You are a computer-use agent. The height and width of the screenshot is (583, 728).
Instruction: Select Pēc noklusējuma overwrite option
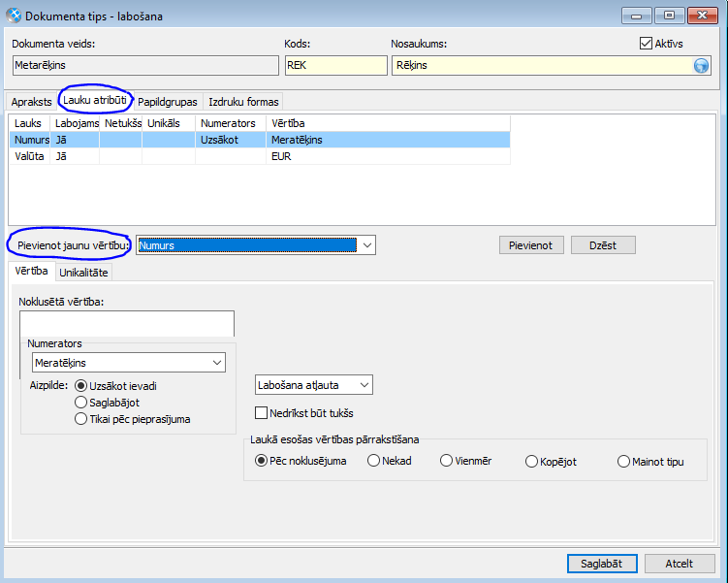[262, 461]
